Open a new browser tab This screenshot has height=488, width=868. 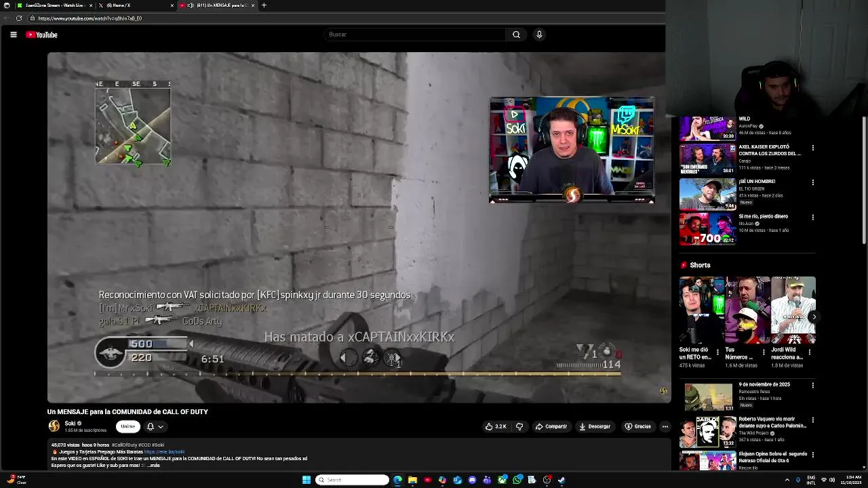(264, 5)
